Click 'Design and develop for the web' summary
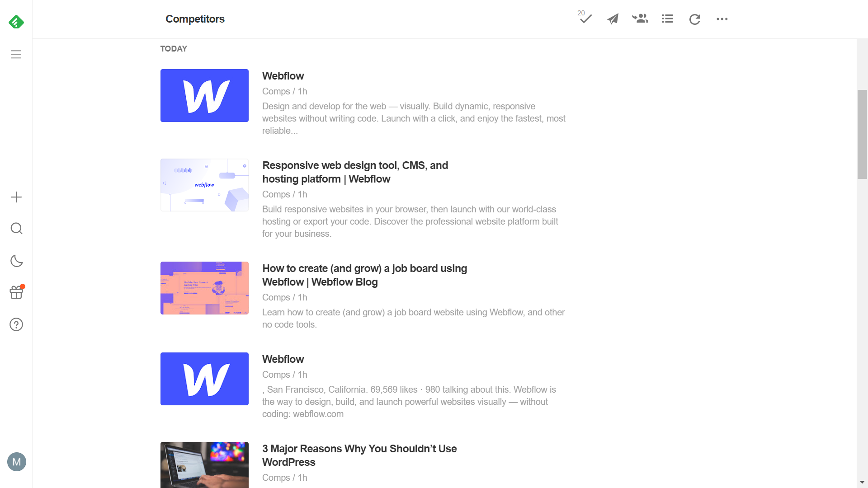Image resolution: width=868 pixels, height=488 pixels. [414, 118]
